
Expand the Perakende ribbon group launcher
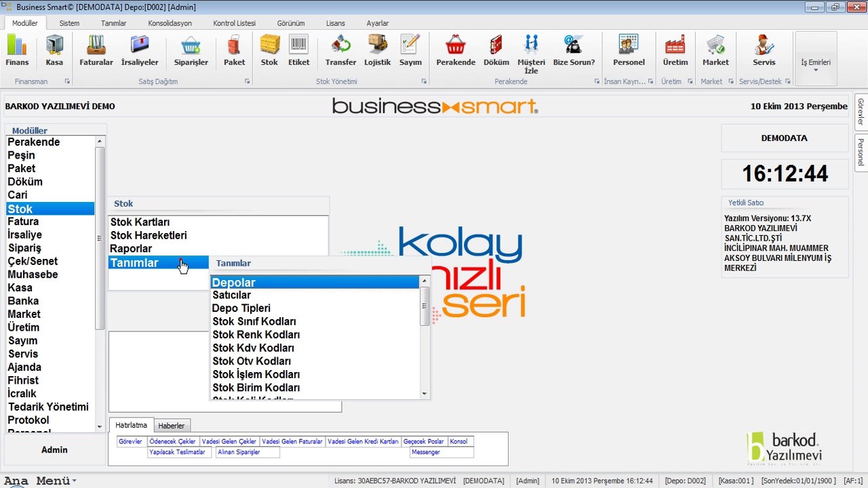click(597, 81)
